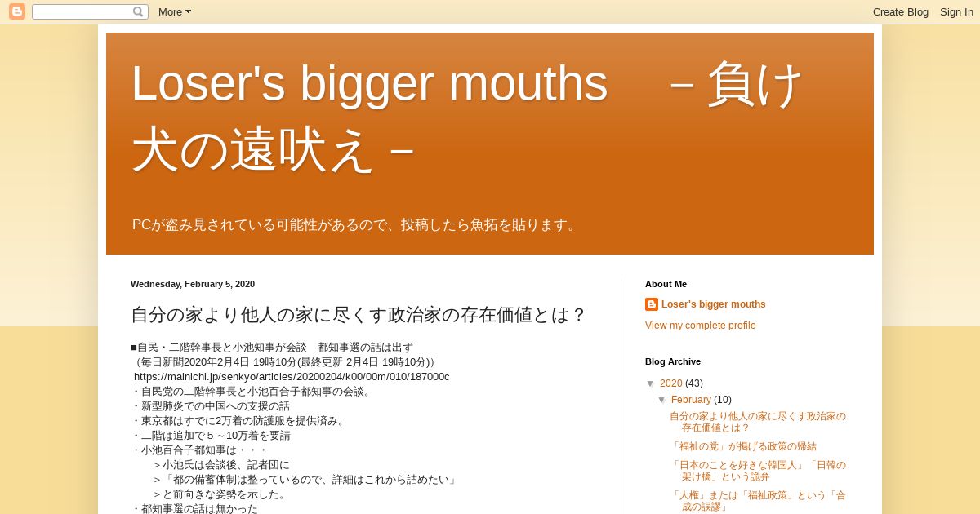Click line ＞と前向きな姿勢を示した。
This screenshot has width=980, height=514.
(220, 494)
